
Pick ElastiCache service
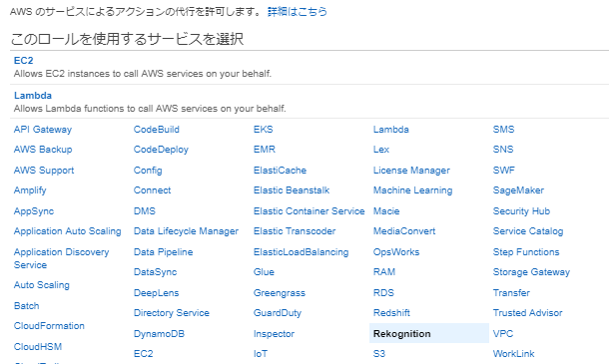coord(281,171)
